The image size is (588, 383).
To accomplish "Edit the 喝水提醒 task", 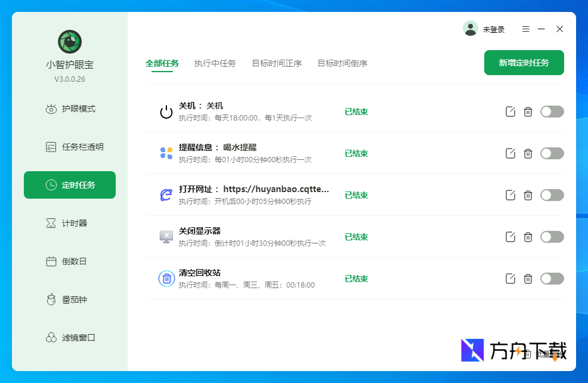I will click(x=510, y=153).
